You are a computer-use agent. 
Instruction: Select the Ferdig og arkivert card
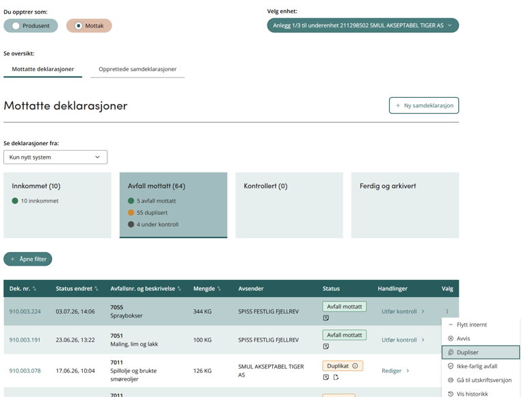pos(405,205)
